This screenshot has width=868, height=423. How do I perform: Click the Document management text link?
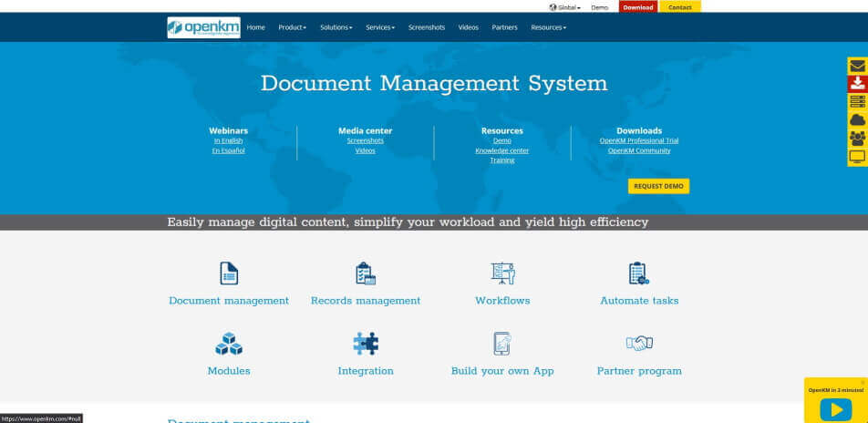coord(229,301)
